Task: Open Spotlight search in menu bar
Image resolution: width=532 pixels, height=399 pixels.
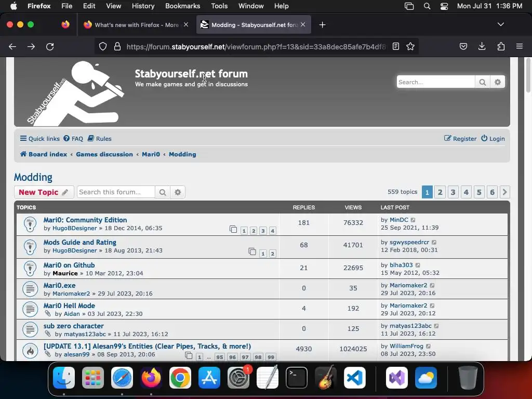Action: [x=427, y=6]
